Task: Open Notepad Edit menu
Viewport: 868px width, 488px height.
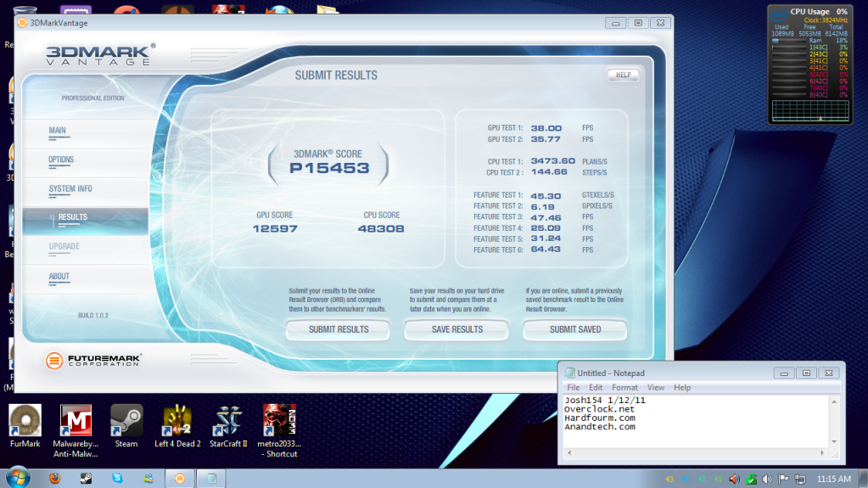Action: [596, 387]
